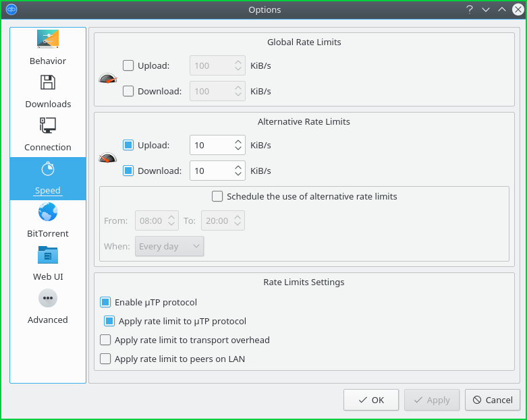Expand the Every day dropdown

pos(169,247)
